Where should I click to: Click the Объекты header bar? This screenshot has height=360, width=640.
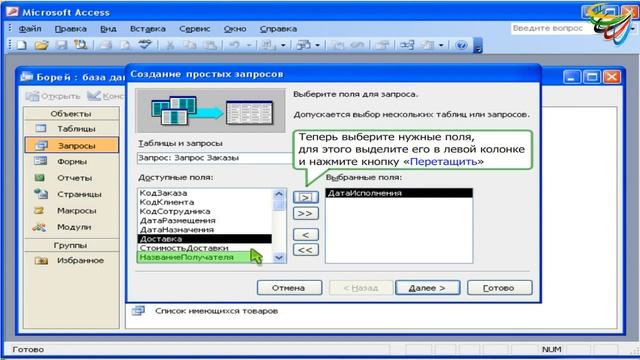71,113
